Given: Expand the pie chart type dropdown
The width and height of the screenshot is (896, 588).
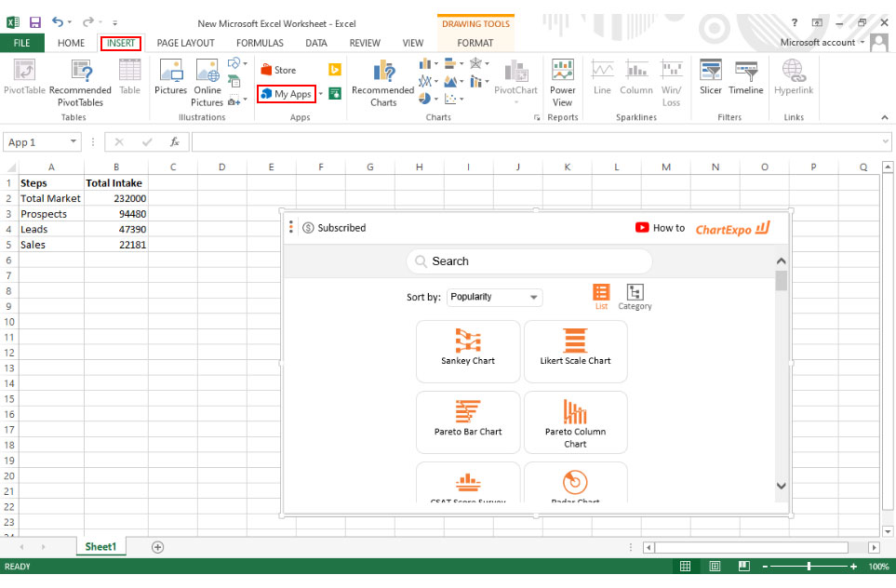Looking at the screenshot, I should [436, 99].
